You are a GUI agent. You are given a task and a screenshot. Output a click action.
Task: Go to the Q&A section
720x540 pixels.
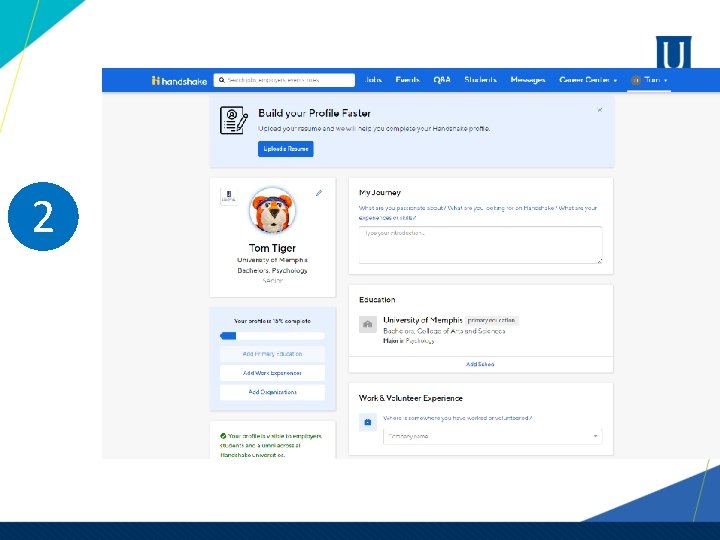442,80
